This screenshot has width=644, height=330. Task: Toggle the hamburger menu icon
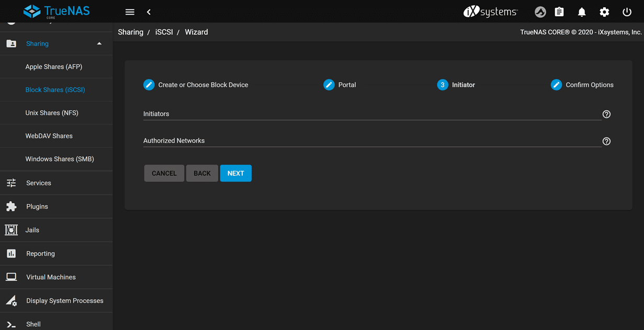coord(130,12)
